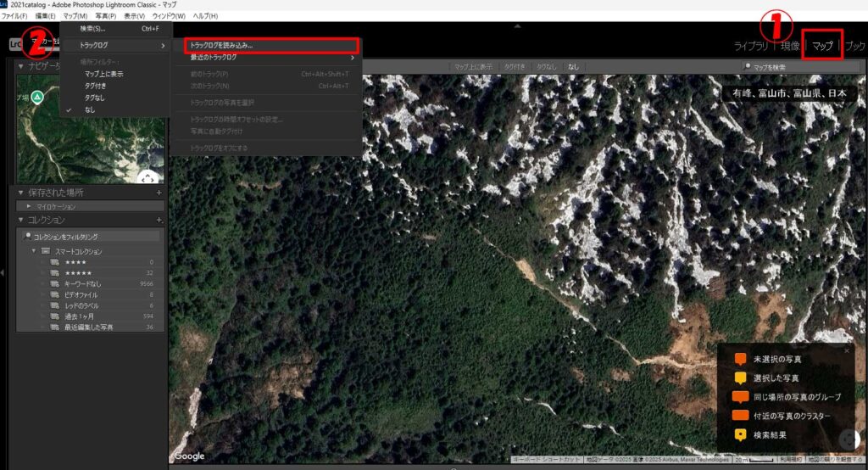Select 'タグ付き' in the location filter menu
868x470 pixels.
click(x=96, y=86)
